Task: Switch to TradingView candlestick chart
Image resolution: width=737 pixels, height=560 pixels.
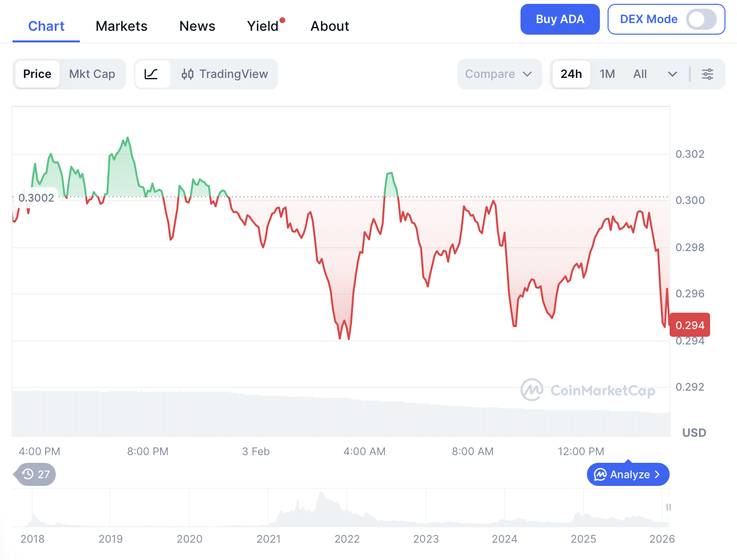Action: pos(225,74)
